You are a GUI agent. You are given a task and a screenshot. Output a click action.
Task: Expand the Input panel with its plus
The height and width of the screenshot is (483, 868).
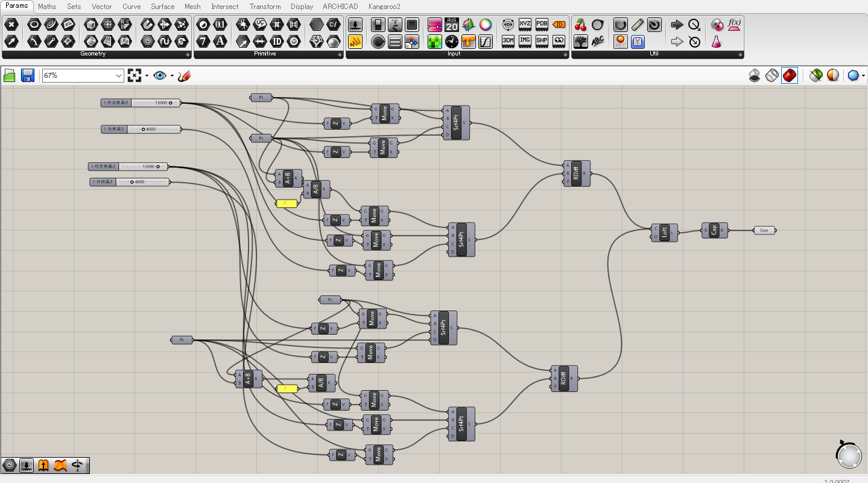click(x=566, y=54)
